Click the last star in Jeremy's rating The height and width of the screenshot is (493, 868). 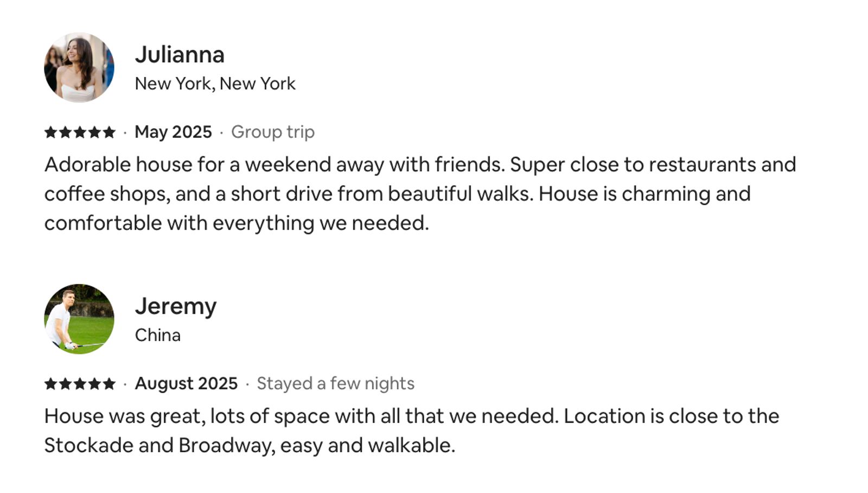coord(109,384)
